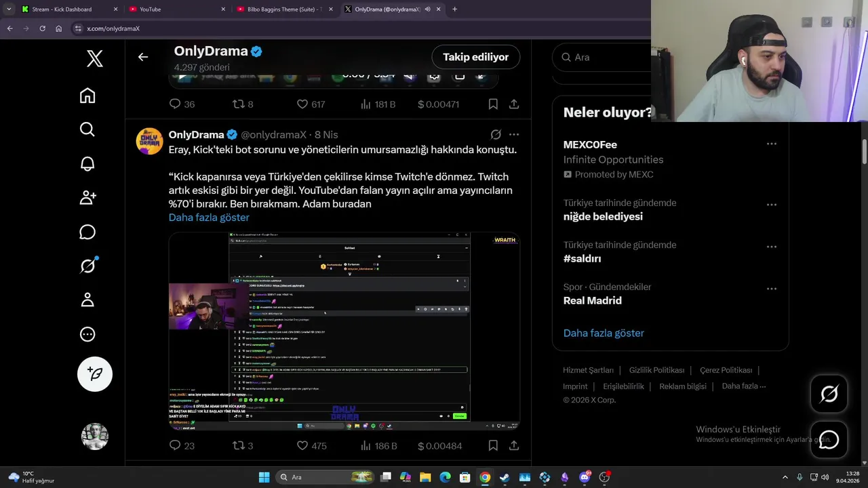868x488 pixels.
Task: Open Grok explain icon on Eray tweet
Action: [x=496, y=135]
